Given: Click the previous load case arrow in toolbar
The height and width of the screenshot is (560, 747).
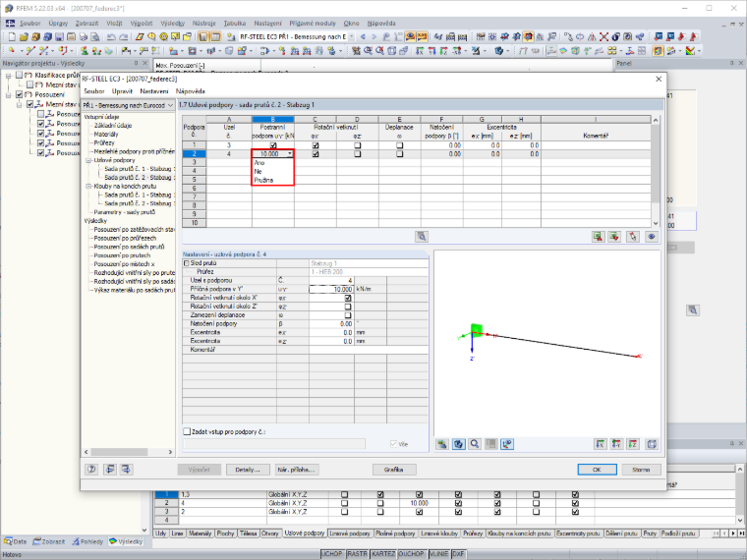Looking at the screenshot, I should point(363,36).
